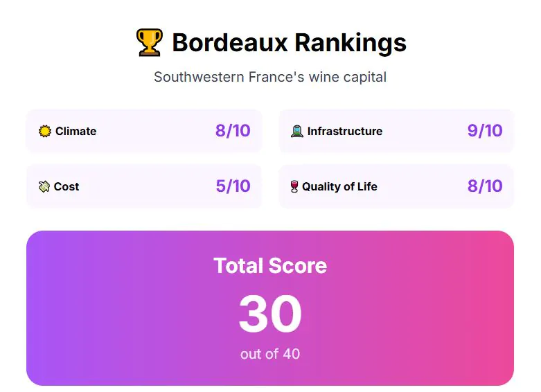This screenshot has height=392, width=541.
Task: Click the large total number 30
Action: point(270,314)
